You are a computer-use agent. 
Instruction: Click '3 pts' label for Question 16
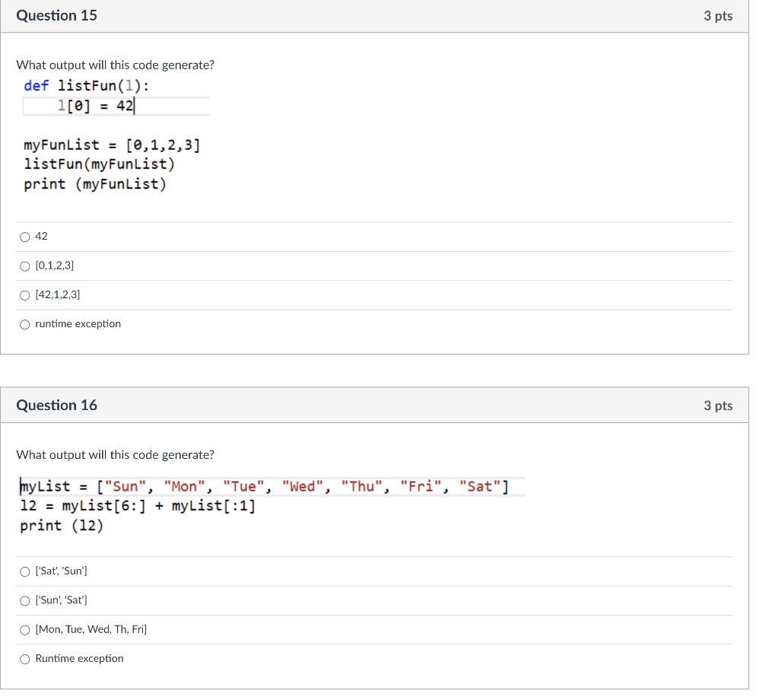[x=717, y=406]
